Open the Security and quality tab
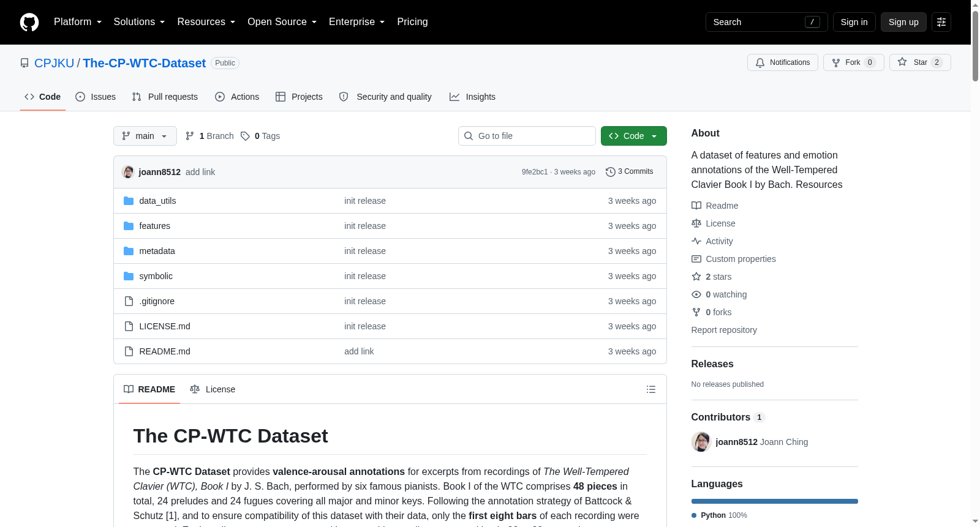Viewport: 980px width, 527px height. point(385,97)
